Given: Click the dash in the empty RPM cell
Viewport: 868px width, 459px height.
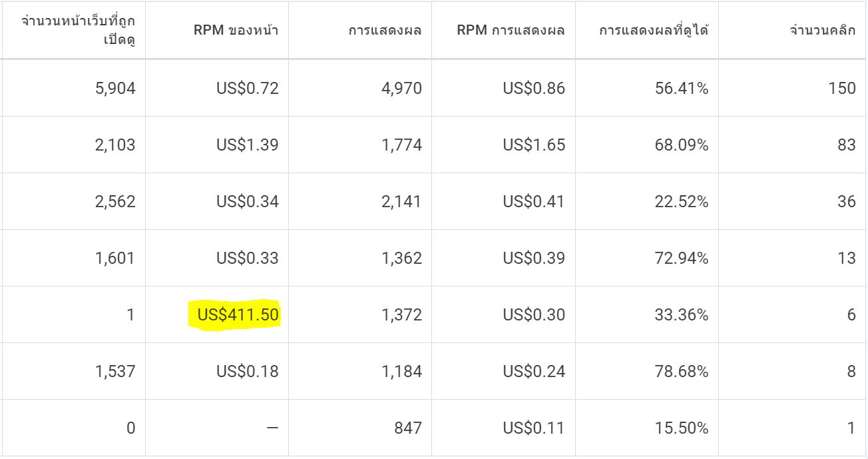Looking at the screenshot, I should (x=272, y=428).
